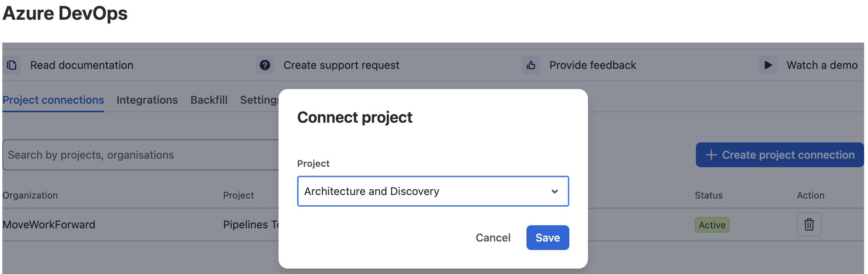Open the Backfill tab

pos(209,100)
